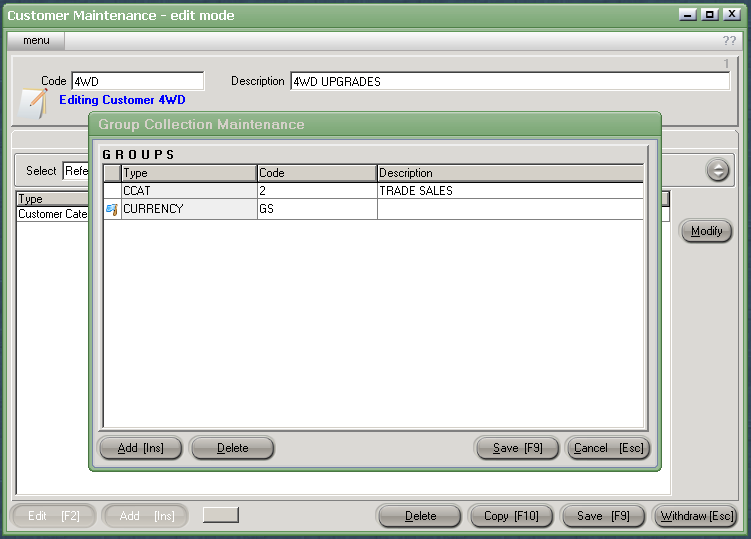This screenshot has width=751, height=539.
Task: Click the Select field in Customer Maintenance
Action: click(76, 171)
